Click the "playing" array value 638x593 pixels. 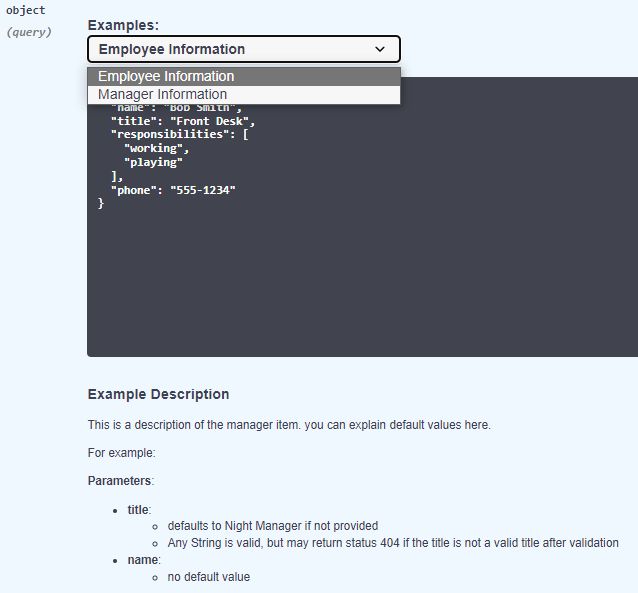pos(153,162)
